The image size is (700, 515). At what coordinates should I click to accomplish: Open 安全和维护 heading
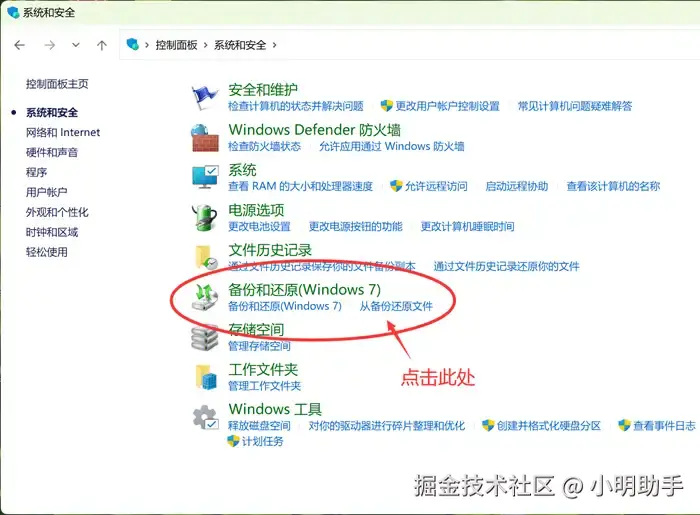tap(263, 90)
